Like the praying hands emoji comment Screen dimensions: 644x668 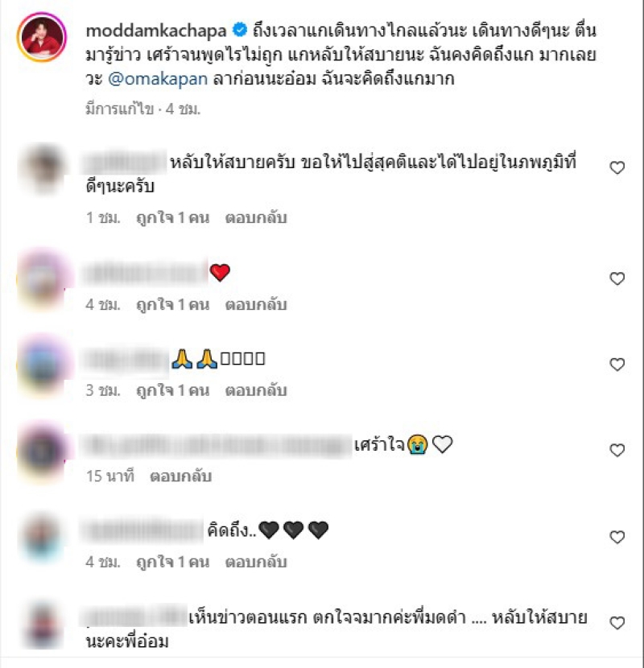pyautogui.click(x=617, y=365)
